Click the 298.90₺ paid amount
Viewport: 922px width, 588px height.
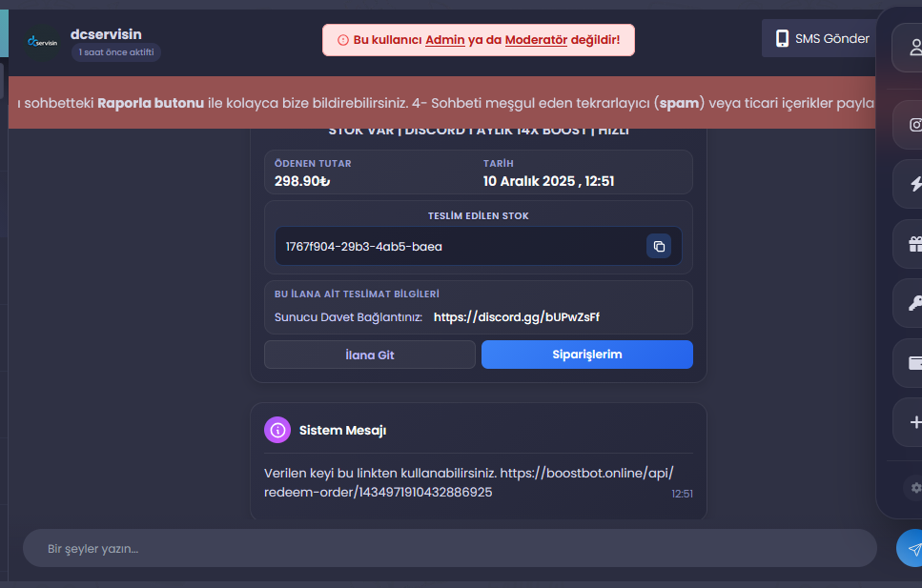(302, 181)
